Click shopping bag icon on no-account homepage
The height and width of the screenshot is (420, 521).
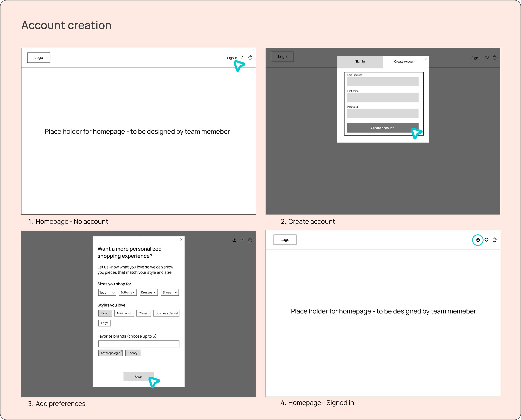pos(250,58)
